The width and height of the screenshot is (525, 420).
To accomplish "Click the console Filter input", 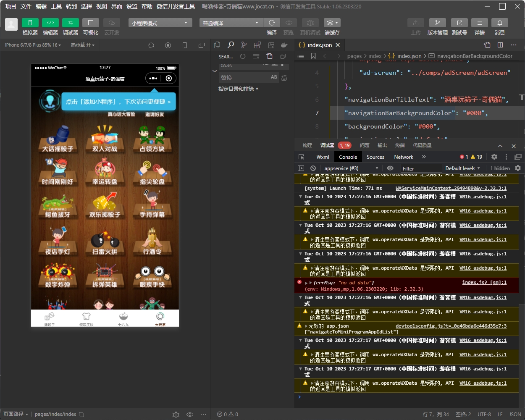I will [421, 168].
